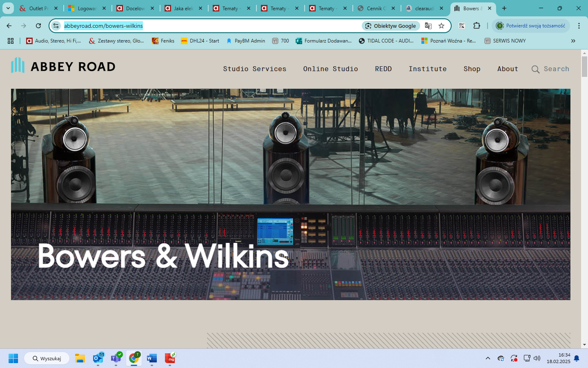This screenshot has width=588, height=368.
Task: Open Word from taskbar
Action: pos(152,359)
